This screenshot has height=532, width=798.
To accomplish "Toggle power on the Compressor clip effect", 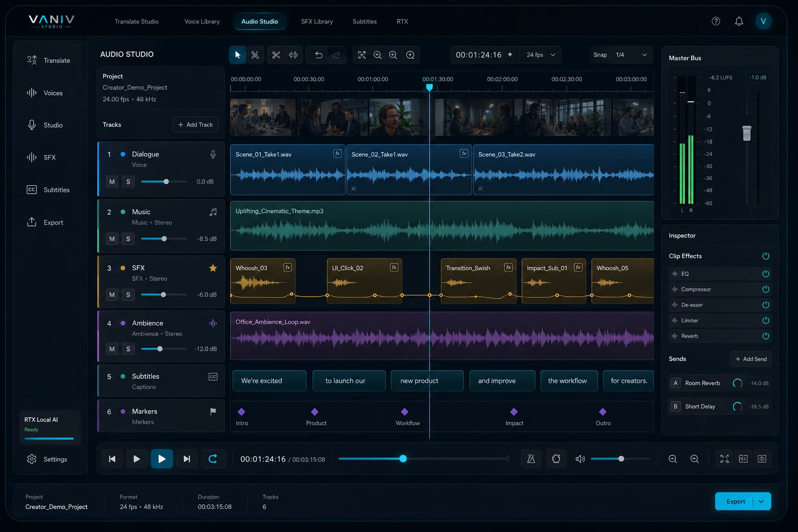I will [x=765, y=289].
